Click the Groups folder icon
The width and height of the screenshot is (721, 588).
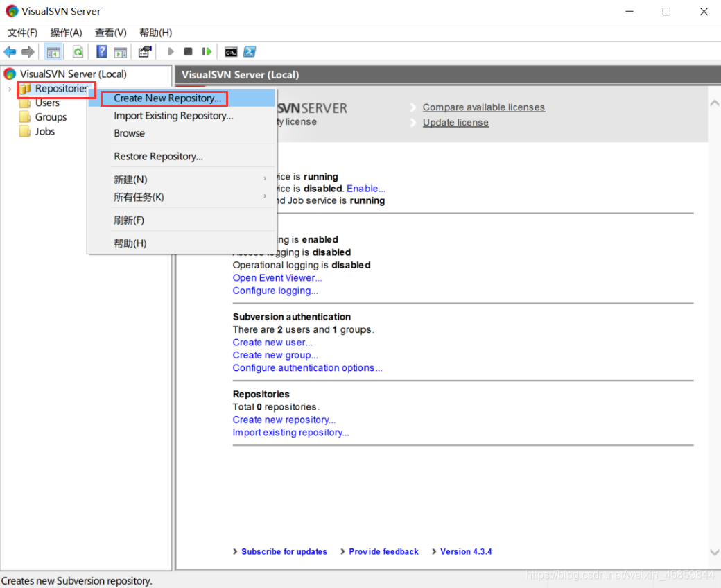pyautogui.click(x=25, y=117)
